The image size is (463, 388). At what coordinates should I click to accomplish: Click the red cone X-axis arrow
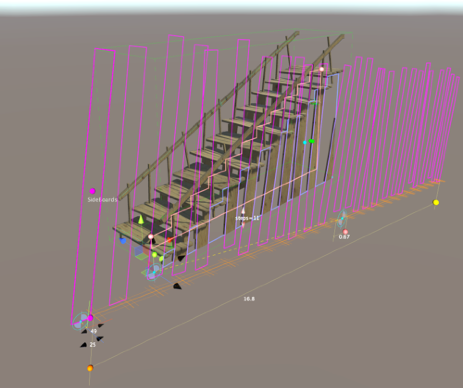(x=170, y=240)
